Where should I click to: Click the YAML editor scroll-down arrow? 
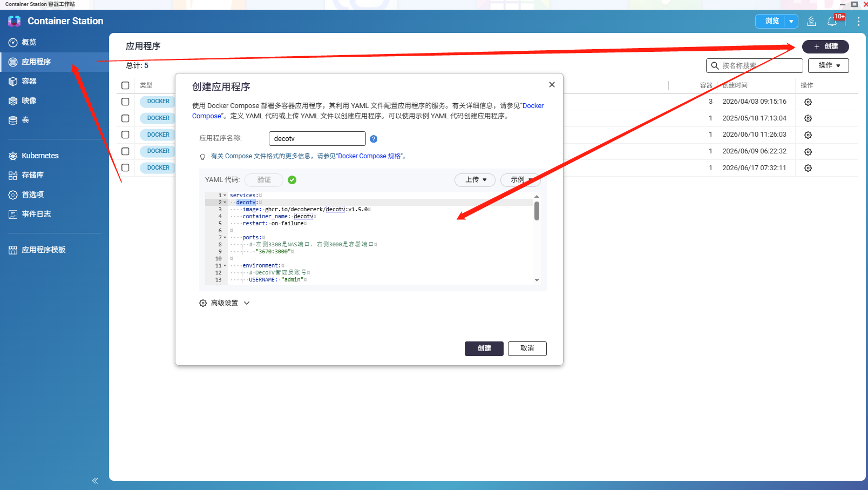pyautogui.click(x=537, y=280)
